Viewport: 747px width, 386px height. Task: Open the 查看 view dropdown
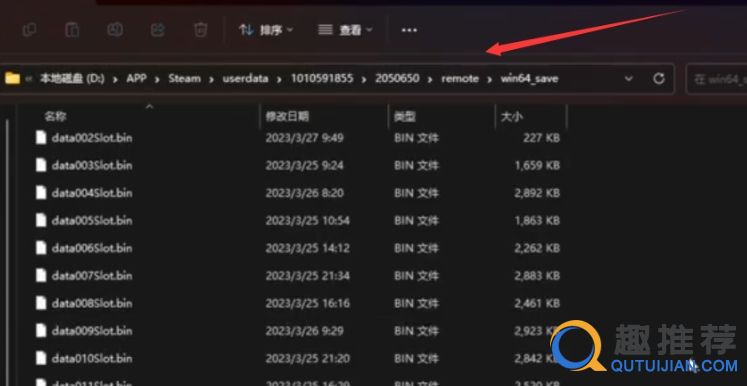(345, 30)
